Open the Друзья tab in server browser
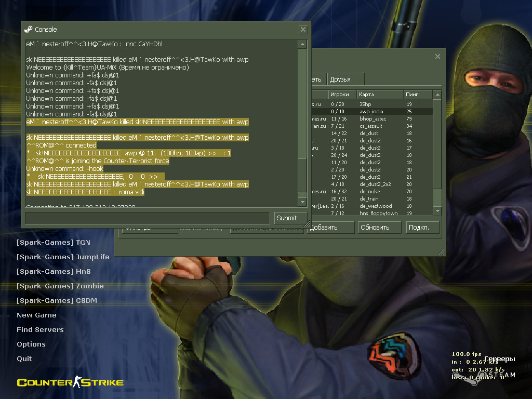Viewport: 532px width, 399px height. point(345,79)
